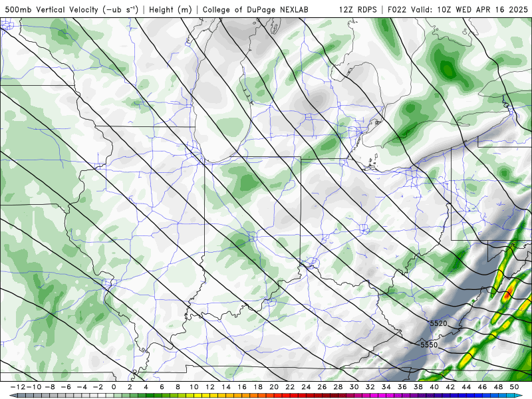532x399 pixels.
Task: Click the −10 value on the color scale
Action: tap(34, 387)
